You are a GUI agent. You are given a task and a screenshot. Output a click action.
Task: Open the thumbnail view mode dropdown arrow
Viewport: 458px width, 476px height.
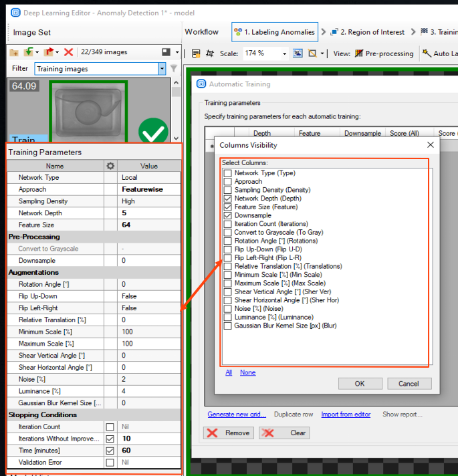(177, 52)
